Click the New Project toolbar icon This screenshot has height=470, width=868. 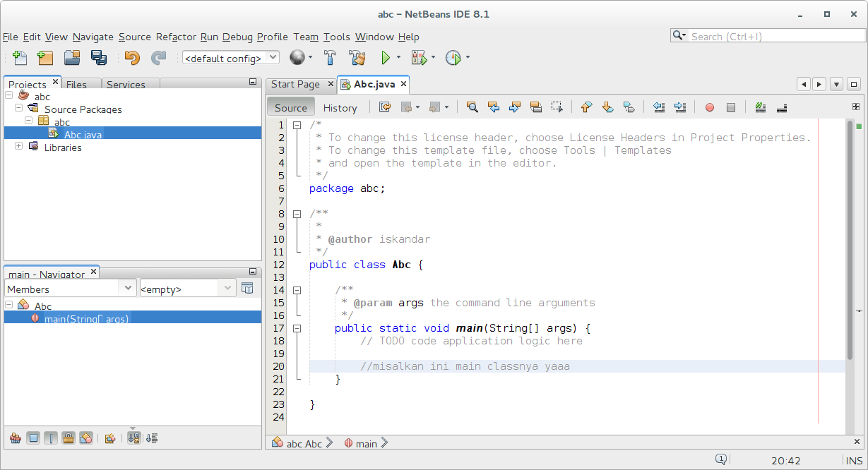pyautogui.click(x=45, y=58)
